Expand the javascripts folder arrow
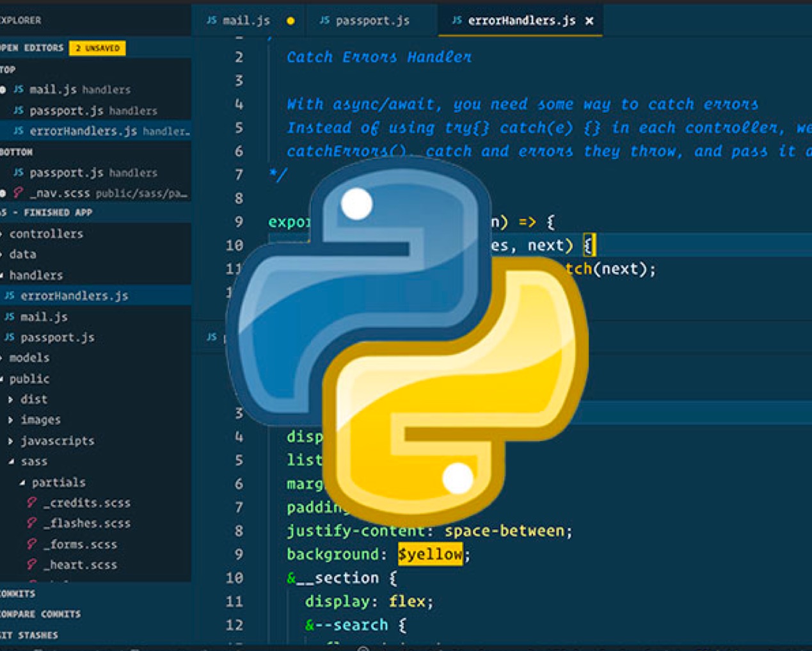The image size is (812, 651). (x=11, y=441)
